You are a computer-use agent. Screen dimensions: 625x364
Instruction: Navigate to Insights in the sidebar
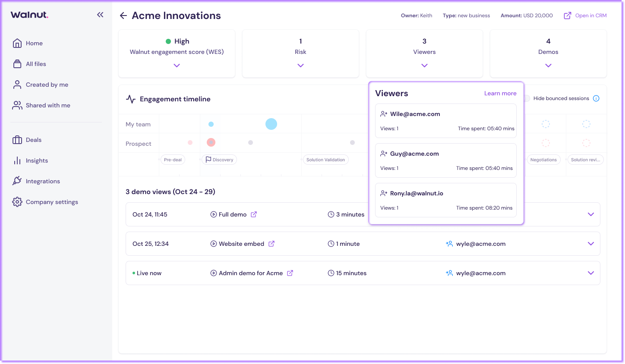[36, 160]
